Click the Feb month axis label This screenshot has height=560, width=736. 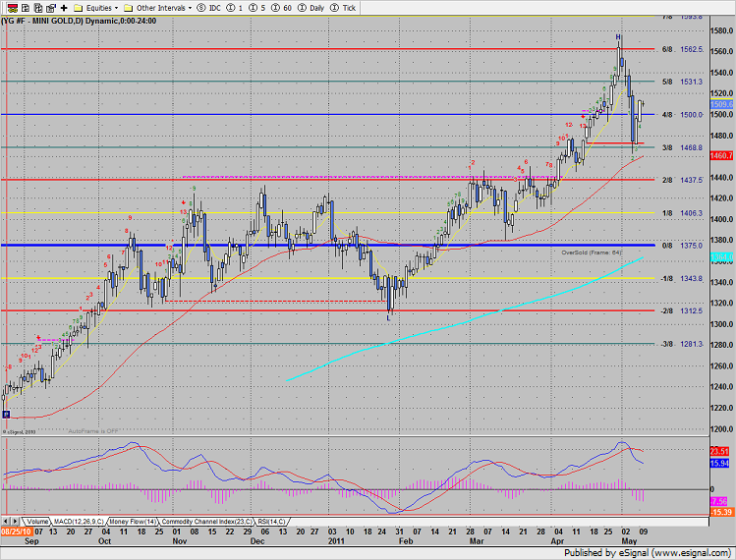click(x=406, y=540)
